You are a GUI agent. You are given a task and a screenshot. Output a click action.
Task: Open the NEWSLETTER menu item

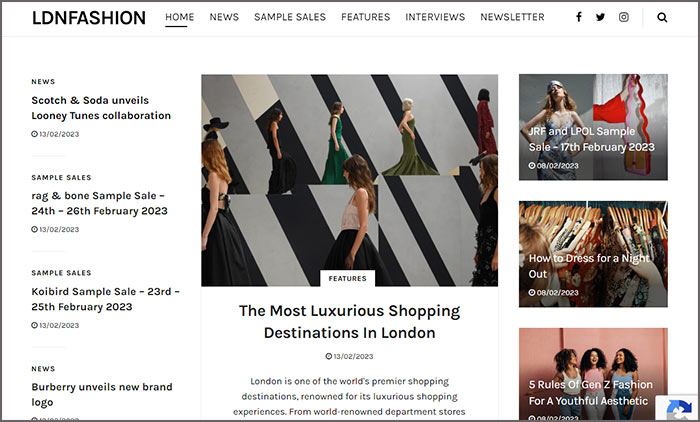point(512,17)
